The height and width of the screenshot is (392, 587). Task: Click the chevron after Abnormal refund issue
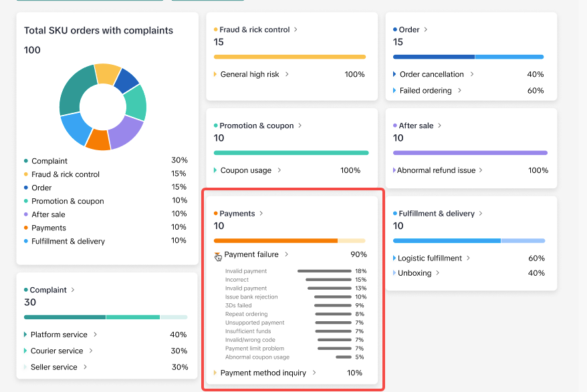click(x=481, y=170)
